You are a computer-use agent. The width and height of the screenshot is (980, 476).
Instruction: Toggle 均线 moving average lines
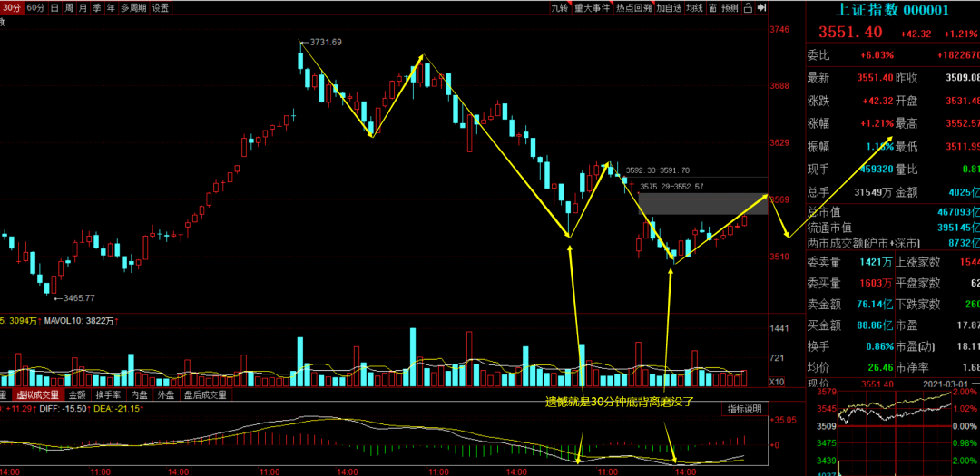694,7
